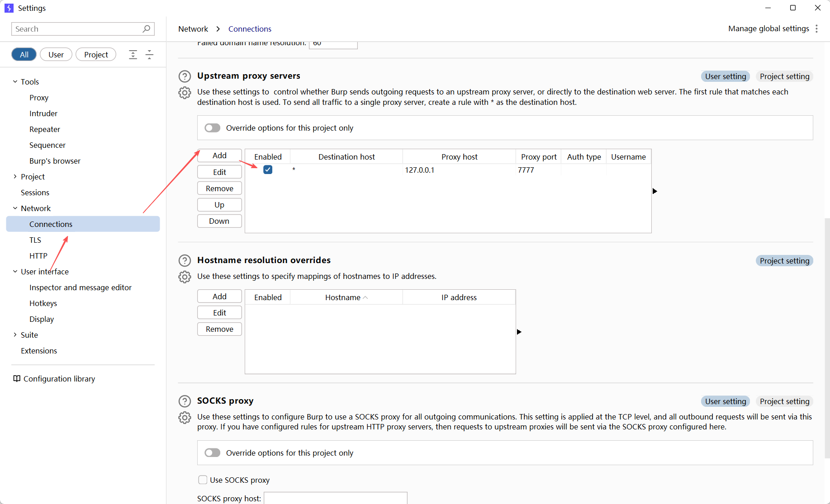Viewport: 830px width, 504px height.
Task: Click Project setting badge for SOCKS proxy
Action: [x=784, y=401]
